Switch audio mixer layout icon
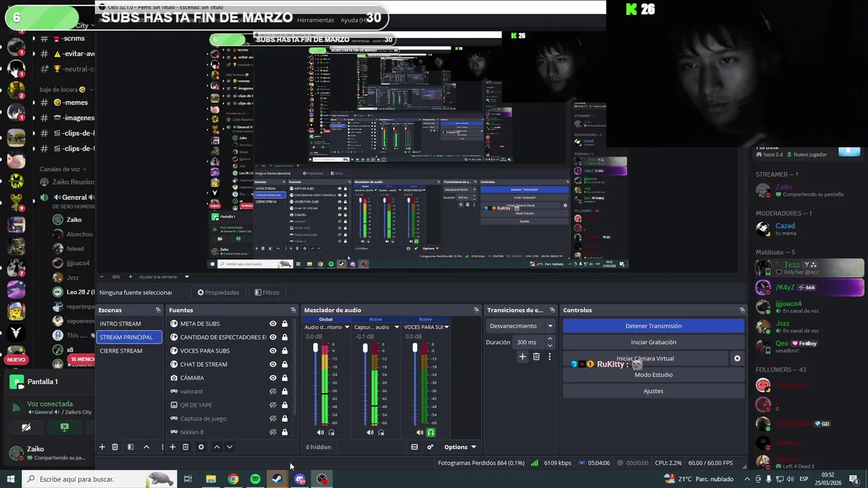Image resolution: width=868 pixels, height=488 pixels. pyautogui.click(x=414, y=447)
